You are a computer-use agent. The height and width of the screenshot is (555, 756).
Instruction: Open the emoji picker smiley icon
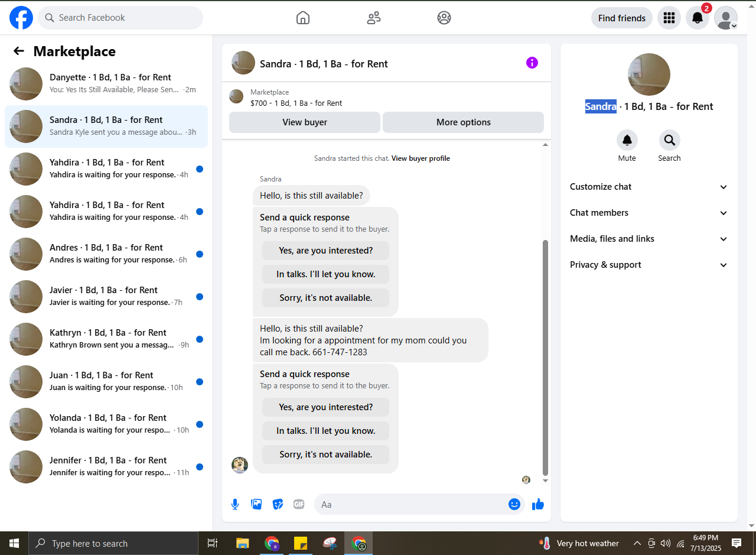(x=514, y=504)
